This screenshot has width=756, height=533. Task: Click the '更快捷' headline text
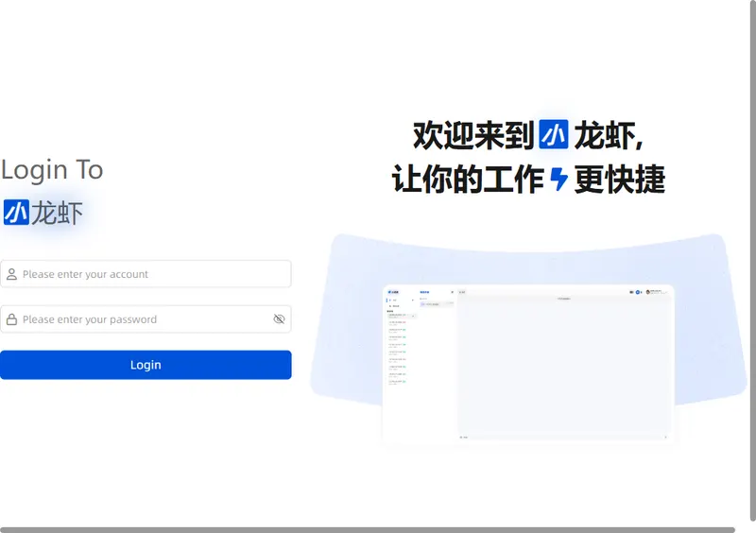pyautogui.click(x=620, y=179)
